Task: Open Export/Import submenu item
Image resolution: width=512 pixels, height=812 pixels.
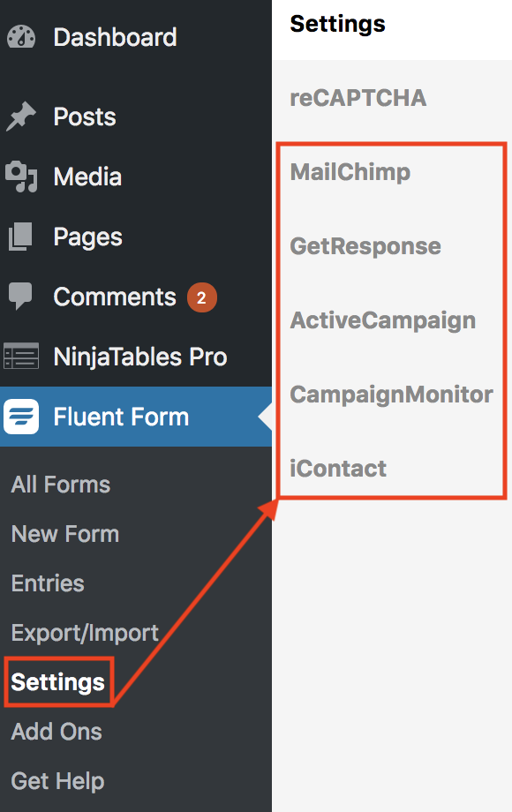Action: 85,633
